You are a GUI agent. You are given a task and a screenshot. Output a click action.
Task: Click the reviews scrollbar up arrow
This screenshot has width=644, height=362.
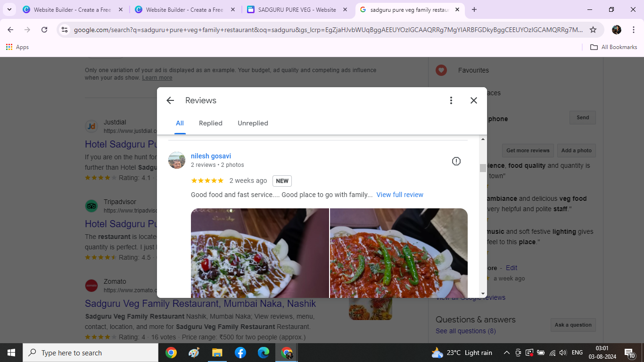[x=483, y=139]
